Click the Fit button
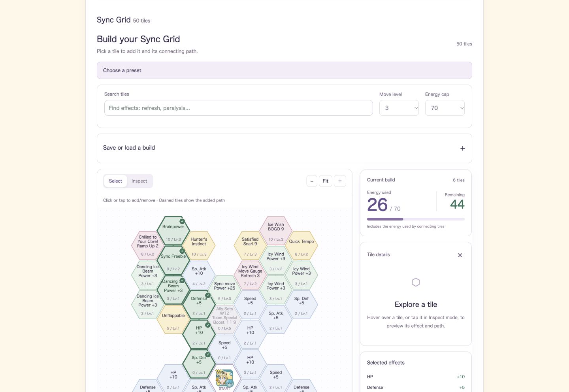The height and width of the screenshot is (392, 569). click(x=326, y=181)
